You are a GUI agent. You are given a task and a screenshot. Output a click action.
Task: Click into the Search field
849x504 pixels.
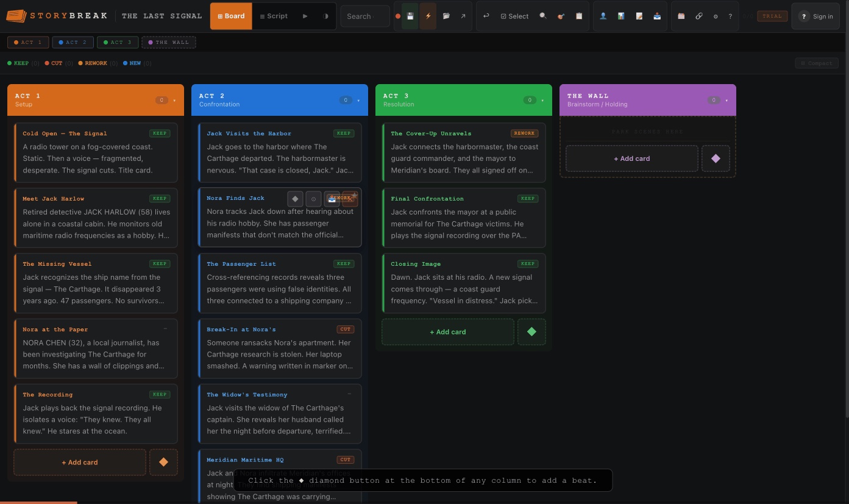pyautogui.click(x=364, y=16)
